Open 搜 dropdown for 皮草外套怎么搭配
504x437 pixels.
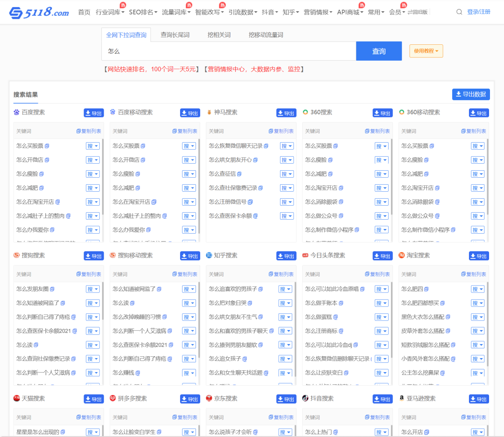(x=478, y=331)
